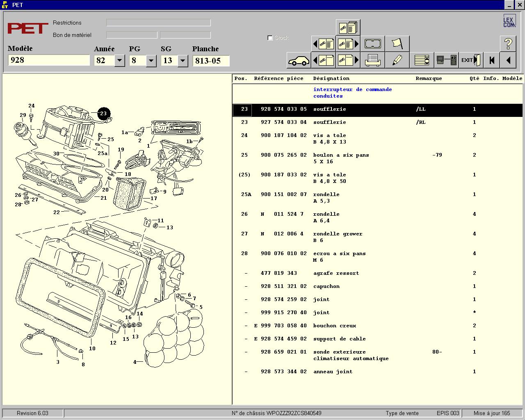Click the Référence pièce column header
Viewport: 525px width, 420px height.
(x=279, y=78)
